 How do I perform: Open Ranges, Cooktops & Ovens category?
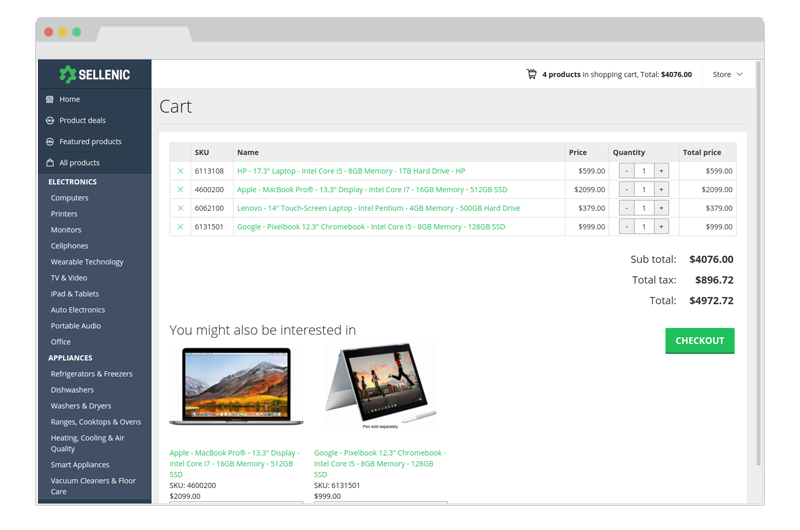tap(96, 422)
